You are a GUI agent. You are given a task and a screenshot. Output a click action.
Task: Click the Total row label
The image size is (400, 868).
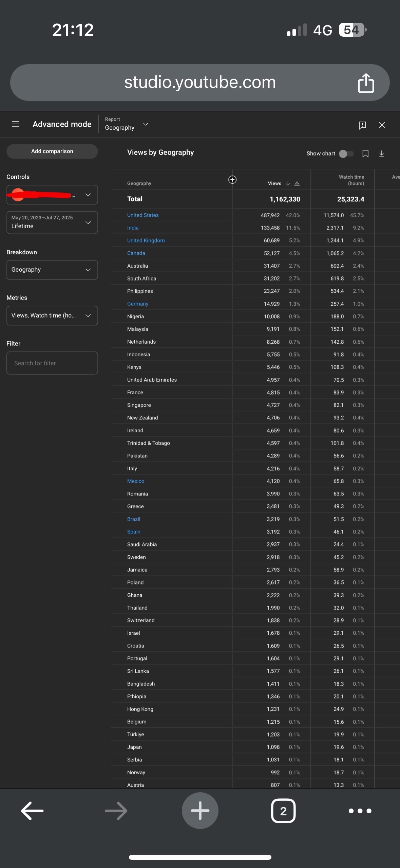pos(135,199)
